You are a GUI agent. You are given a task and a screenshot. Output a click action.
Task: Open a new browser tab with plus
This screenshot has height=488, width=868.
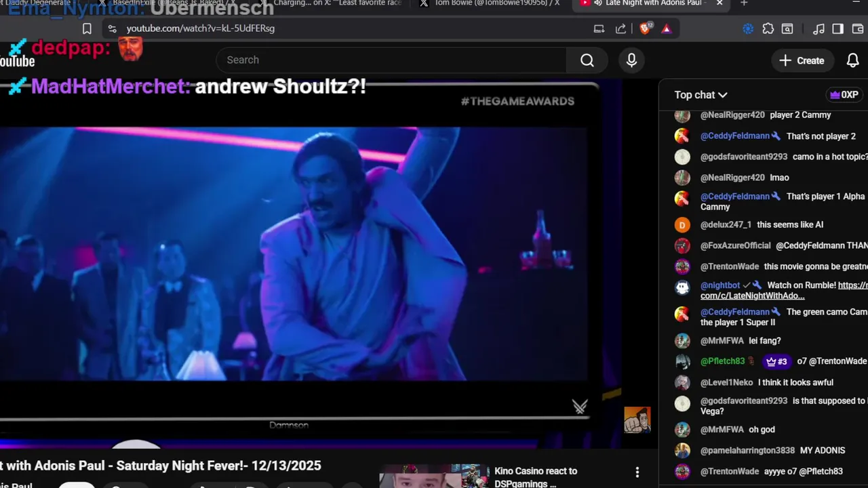[744, 3]
